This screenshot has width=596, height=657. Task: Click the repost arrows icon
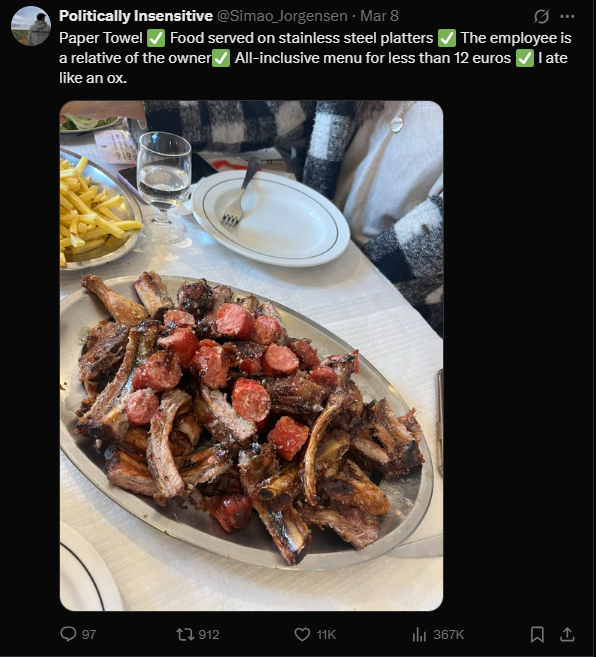(184, 634)
